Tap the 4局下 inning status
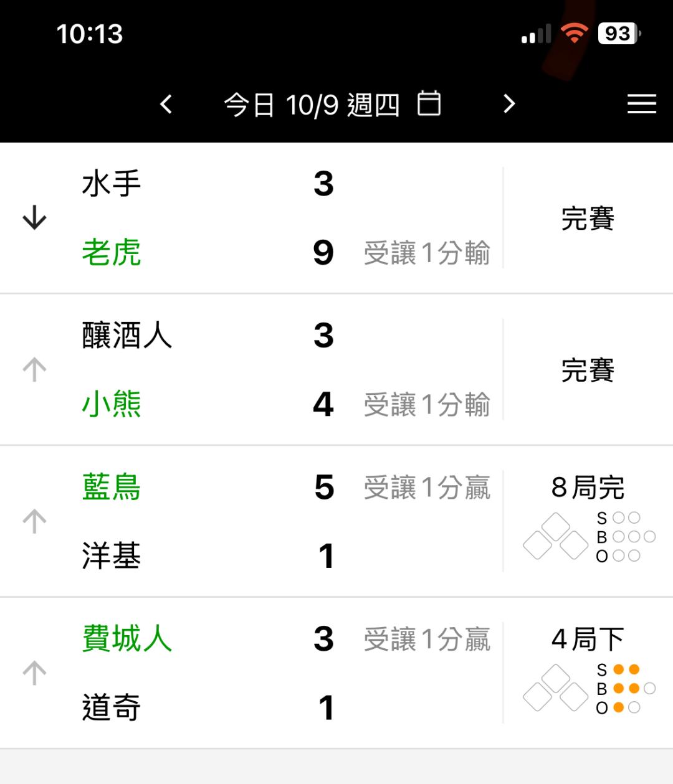Viewport: 673px width, 784px height. 588,639
